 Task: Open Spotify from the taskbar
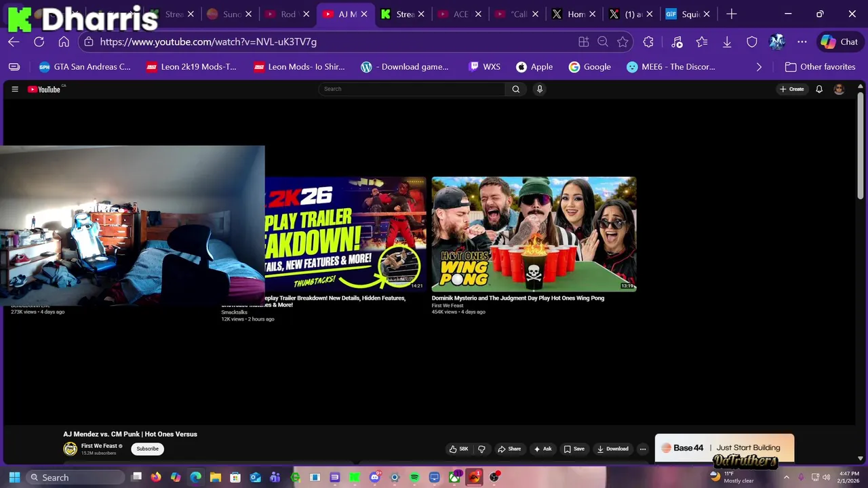(x=414, y=477)
